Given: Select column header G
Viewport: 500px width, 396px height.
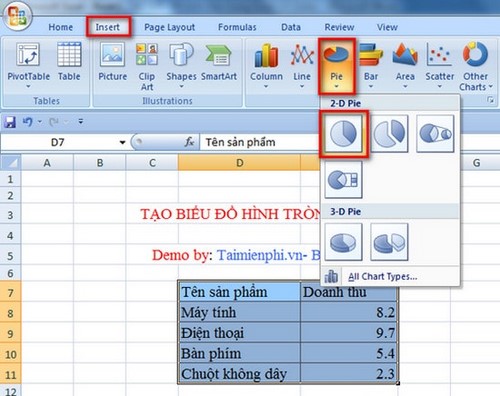Looking at the screenshot, I should [x=477, y=163].
